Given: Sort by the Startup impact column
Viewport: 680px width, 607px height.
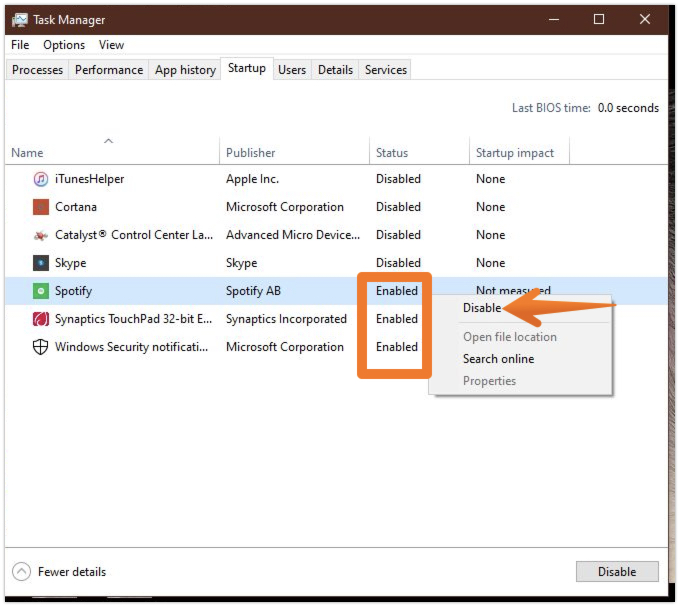Looking at the screenshot, I should pyautogui.click(x=515, y=153).
